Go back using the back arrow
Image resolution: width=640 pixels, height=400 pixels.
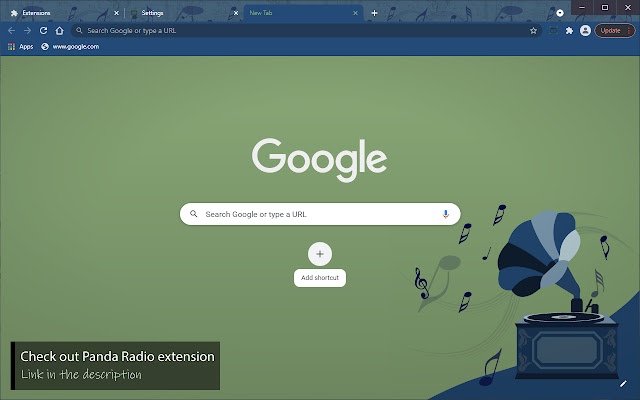coord(11,31)
